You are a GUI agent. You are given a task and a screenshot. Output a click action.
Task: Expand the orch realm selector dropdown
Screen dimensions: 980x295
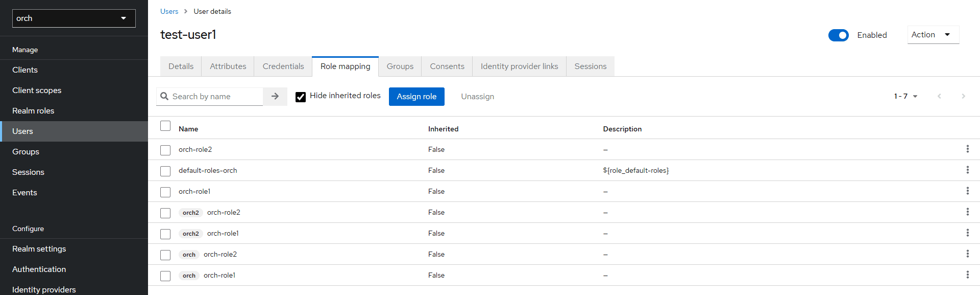point(73,18)
